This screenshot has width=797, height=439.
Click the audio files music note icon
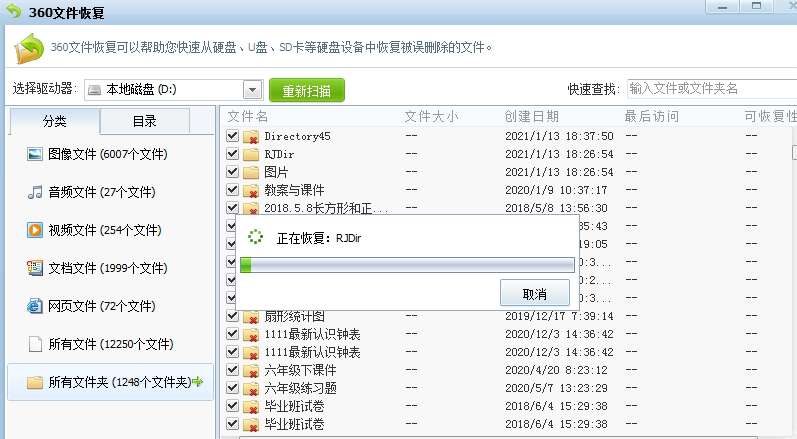(35, 191)
